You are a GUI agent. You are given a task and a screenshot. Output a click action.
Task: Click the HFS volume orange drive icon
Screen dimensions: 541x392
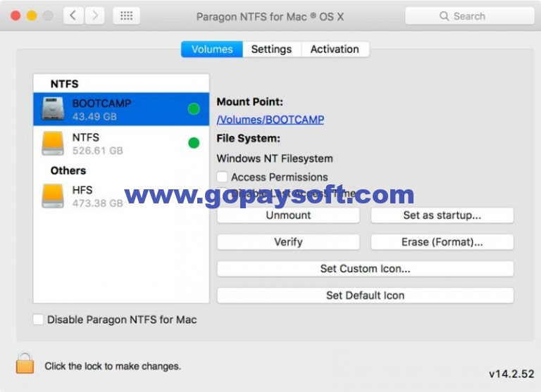53,196
